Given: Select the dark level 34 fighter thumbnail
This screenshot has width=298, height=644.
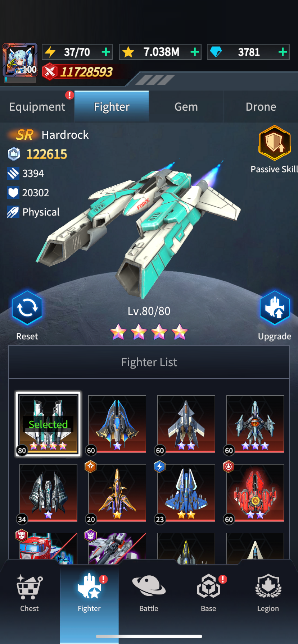Looking at the screenshot, I should pyautogui.click(x=48, y=493).
